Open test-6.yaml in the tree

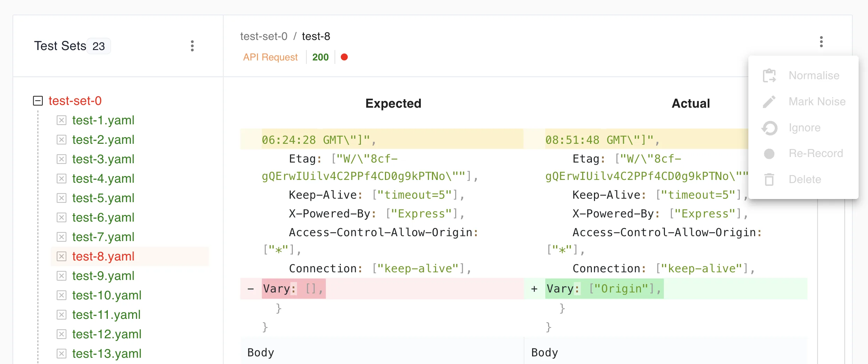click(103, 217)
